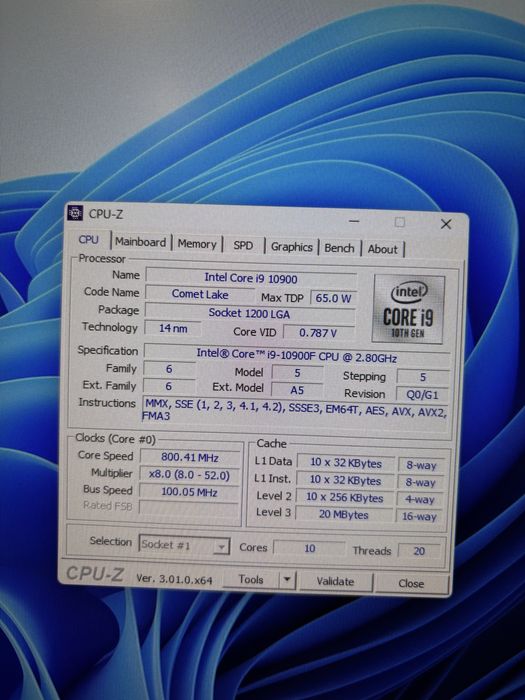
Task: Close CPU-Z using the X icon
Action: click(x=446, y=224)
